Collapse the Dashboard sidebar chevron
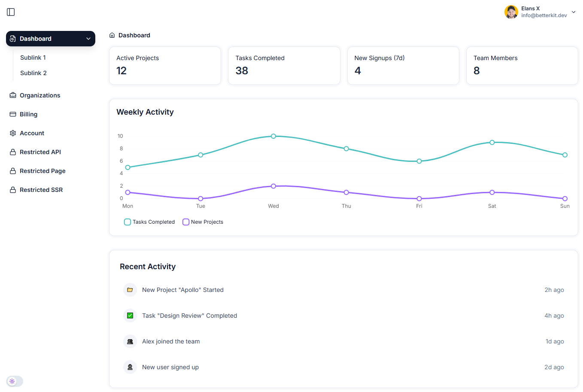Image resolution: width=583 pixels, height=392 pixels. (x=88, y=39)
